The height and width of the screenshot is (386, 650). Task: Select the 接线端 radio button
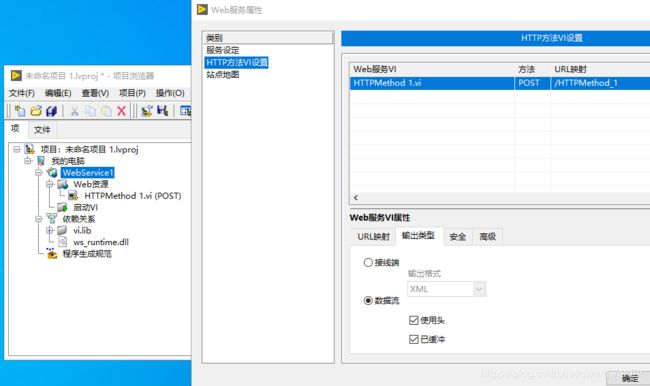[368, 262]
